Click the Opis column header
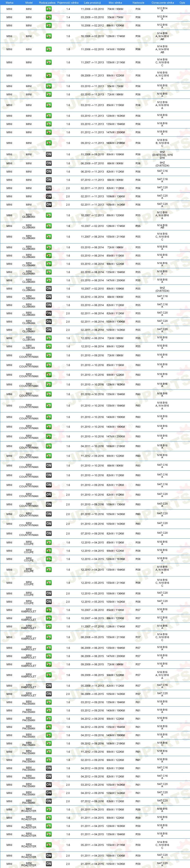Viewport: 190px width, 868px height. point(182,3)
